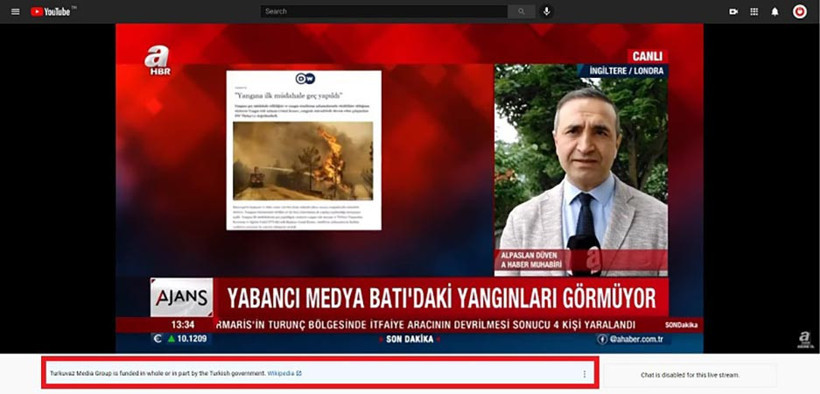This screenshot has height=394, width=820.
Task: Click the YABANCI MEDYA headline banner
Action: (x=441, y=298)
